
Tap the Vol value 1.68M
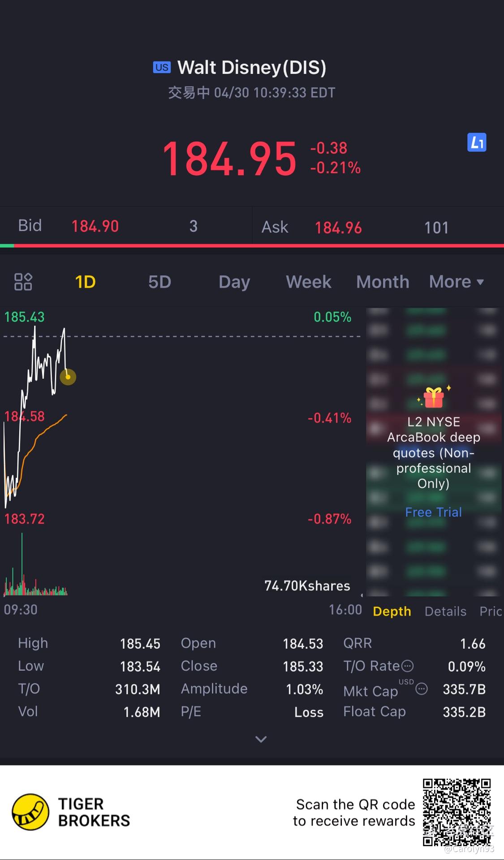tap(142, 712)
